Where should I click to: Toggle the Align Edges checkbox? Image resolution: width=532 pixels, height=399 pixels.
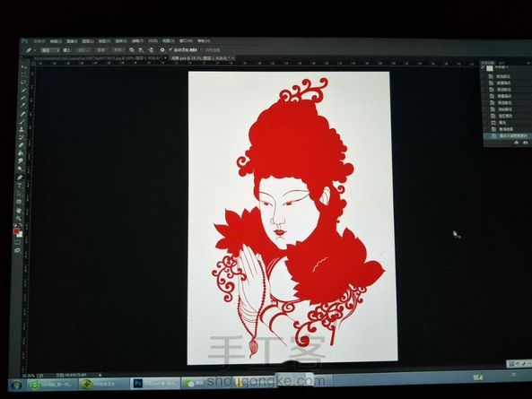pos(203,50)
